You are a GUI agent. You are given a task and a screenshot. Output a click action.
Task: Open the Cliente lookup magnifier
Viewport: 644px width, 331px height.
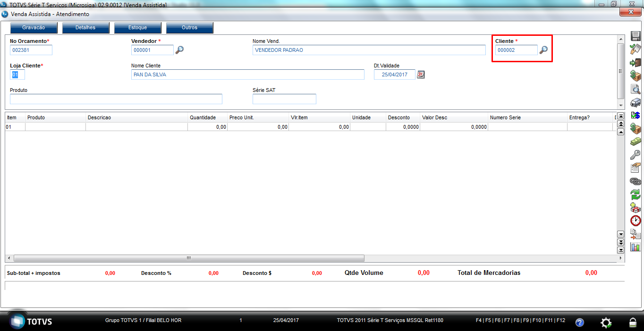click(x=543, y=50)
